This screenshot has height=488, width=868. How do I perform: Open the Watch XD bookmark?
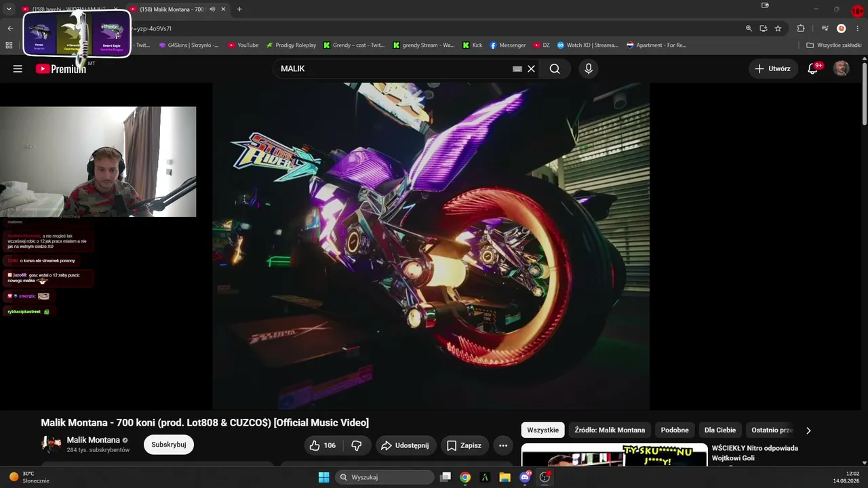point(587,45)
